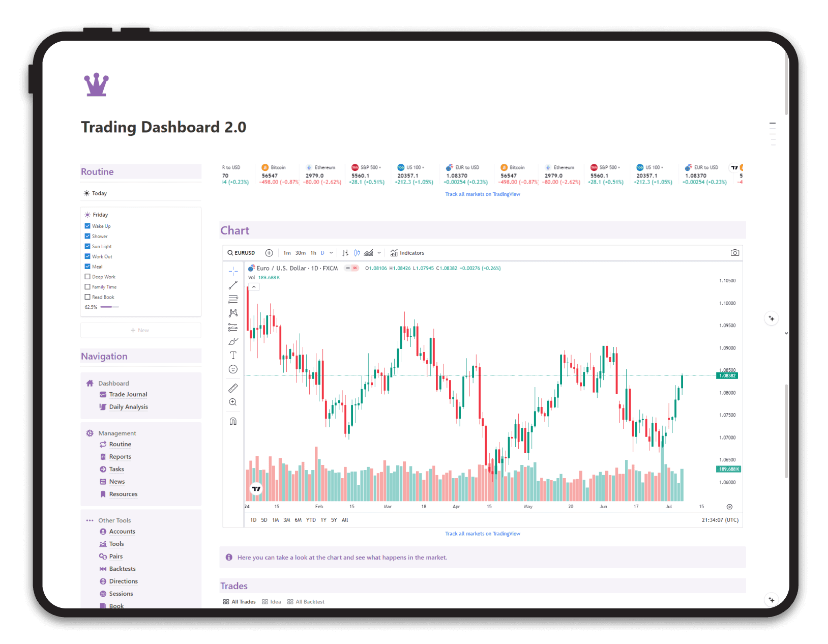This screenshot has height=644, width=828.
Task: Click the Indicators button
Action: 407,253
